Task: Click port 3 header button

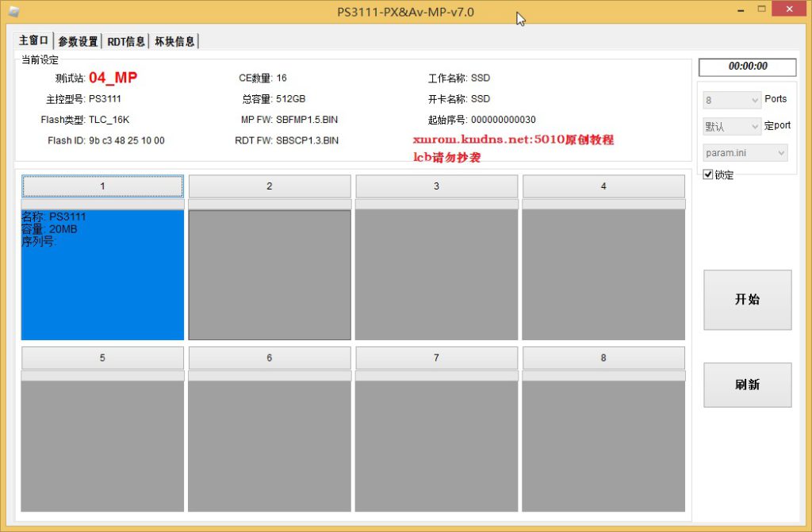Action: pyautogui.click(x=436, y=186)
